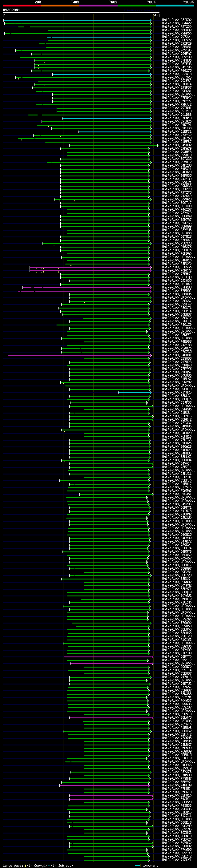Select hit label UniRef100_B3NL34
Viewport: 197px width, 868px height.
pyautogui.click(x=177, y=396)
